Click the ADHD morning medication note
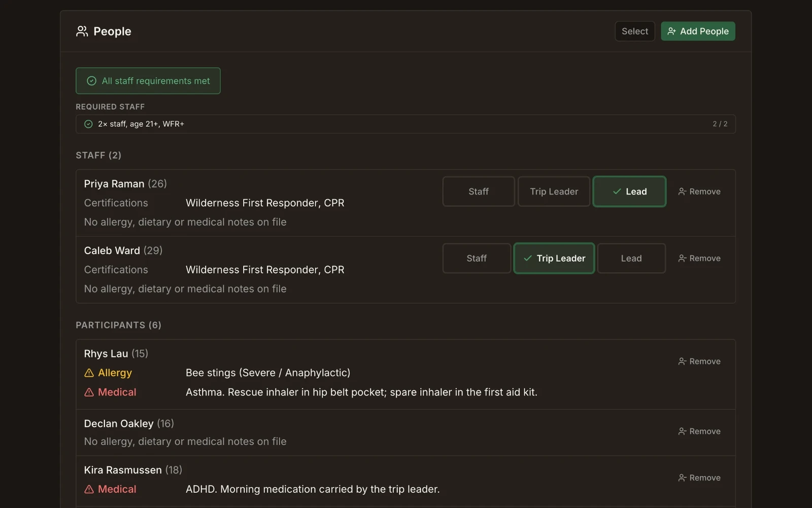 313,489
